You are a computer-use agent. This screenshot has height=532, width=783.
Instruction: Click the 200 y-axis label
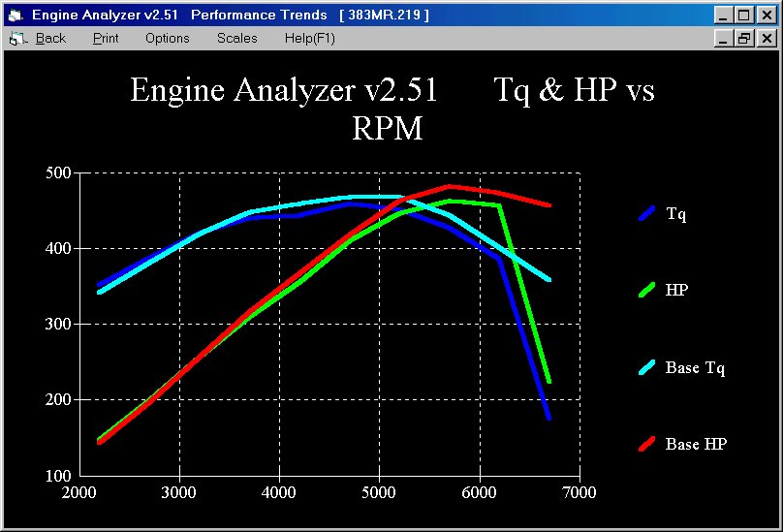coord(58,399)
